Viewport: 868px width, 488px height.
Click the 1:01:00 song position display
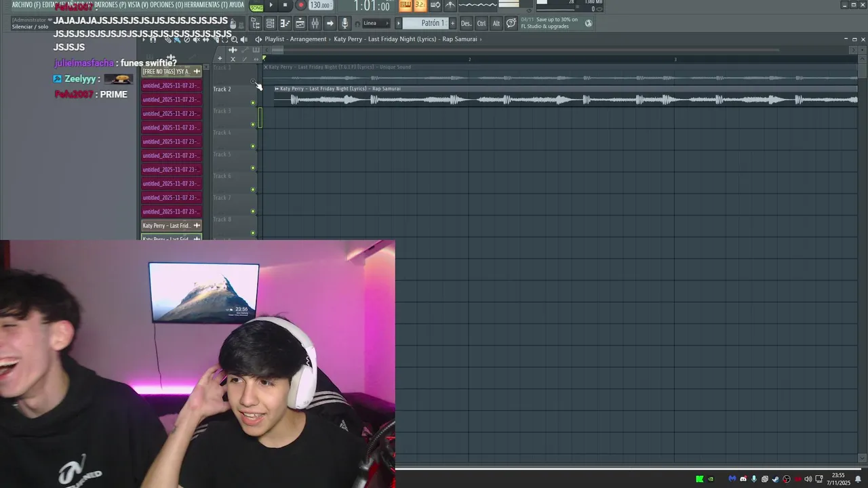coord(372,6)
